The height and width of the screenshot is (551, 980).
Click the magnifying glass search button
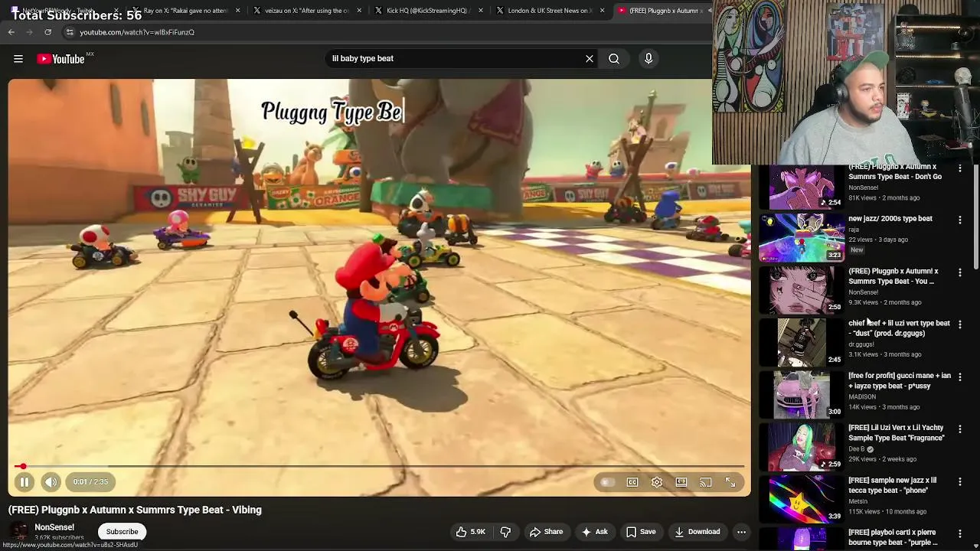pos(614,59)
